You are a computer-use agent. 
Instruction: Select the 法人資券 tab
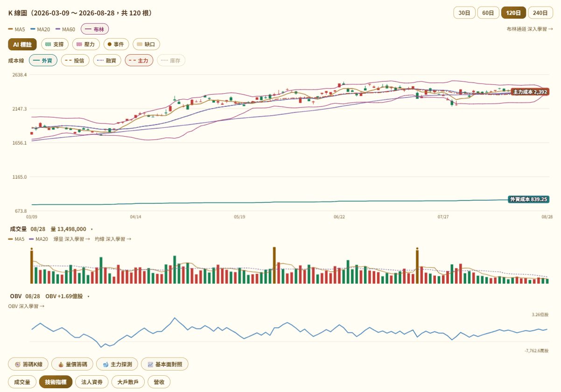point(91,382)
